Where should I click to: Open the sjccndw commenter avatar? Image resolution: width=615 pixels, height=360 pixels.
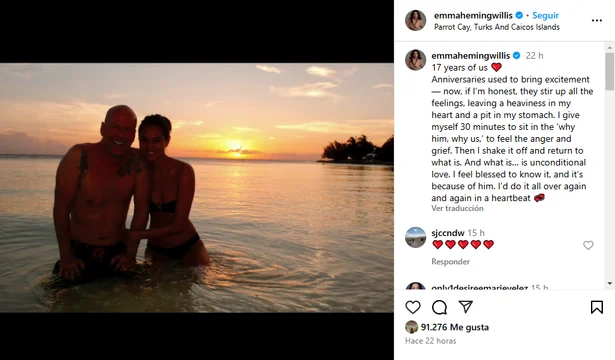[x=415, y=237]
